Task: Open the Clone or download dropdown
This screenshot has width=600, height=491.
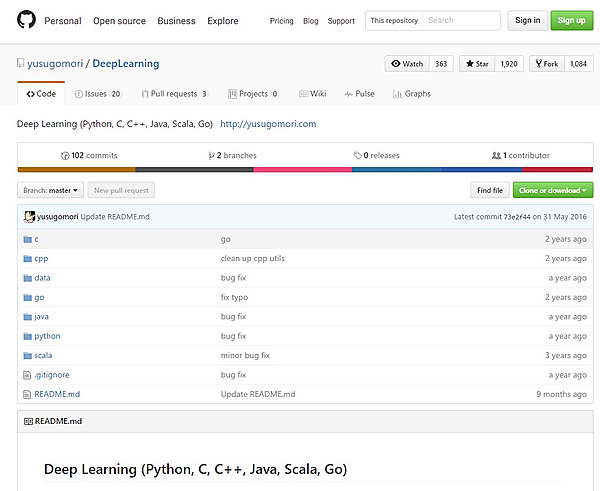Action: pyautogui.click(x=552, y=190)
